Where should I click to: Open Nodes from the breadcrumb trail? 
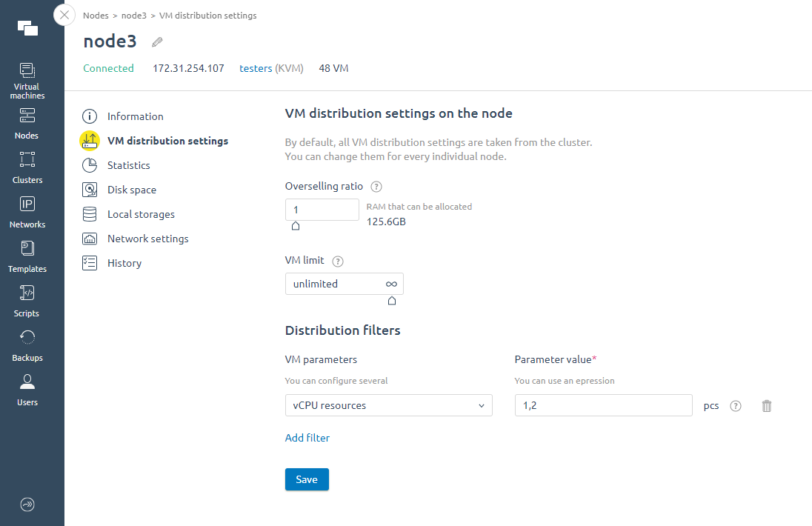click(x=96, y=15)
